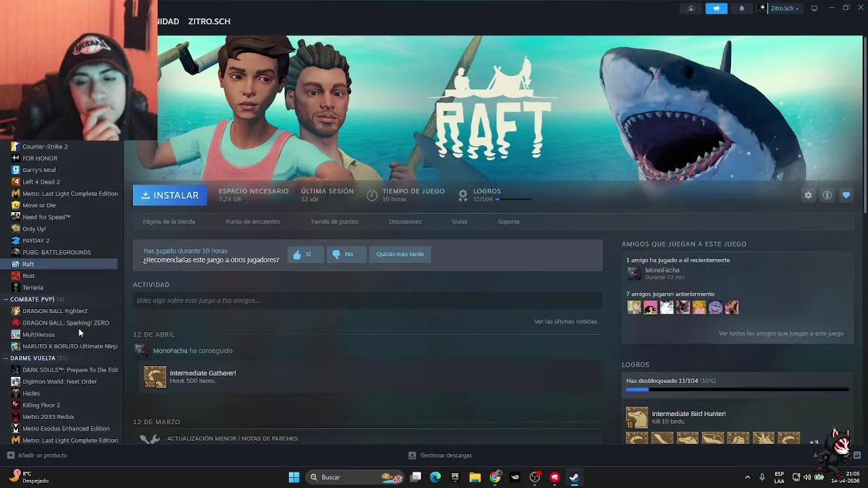Open the game settings gear icon
The height and width of the screenshot is (488, 868).
[x=808, y=195]
